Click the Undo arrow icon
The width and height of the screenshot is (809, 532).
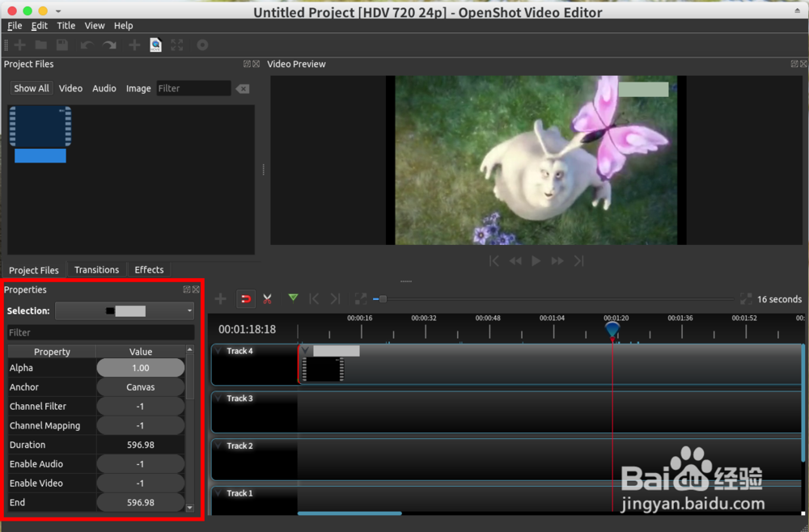tap(87, 45)
